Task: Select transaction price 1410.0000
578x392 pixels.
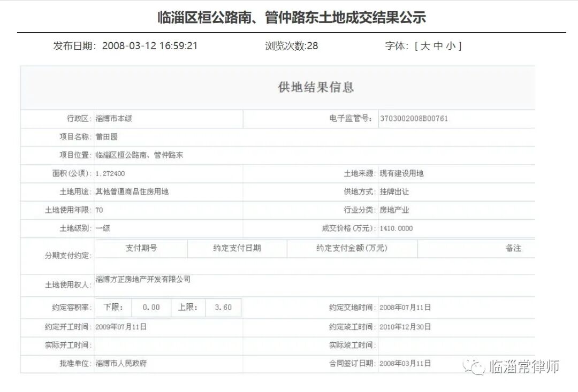Action: coord(396,228)
